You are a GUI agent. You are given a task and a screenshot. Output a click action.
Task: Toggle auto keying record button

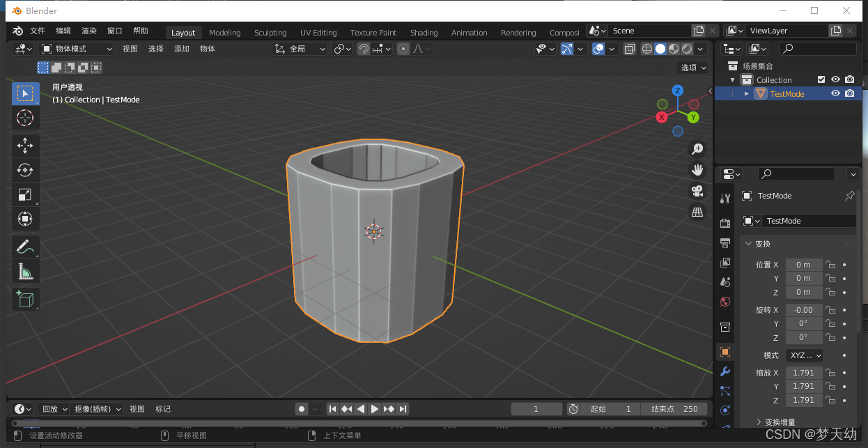click(x=302, y=409)
